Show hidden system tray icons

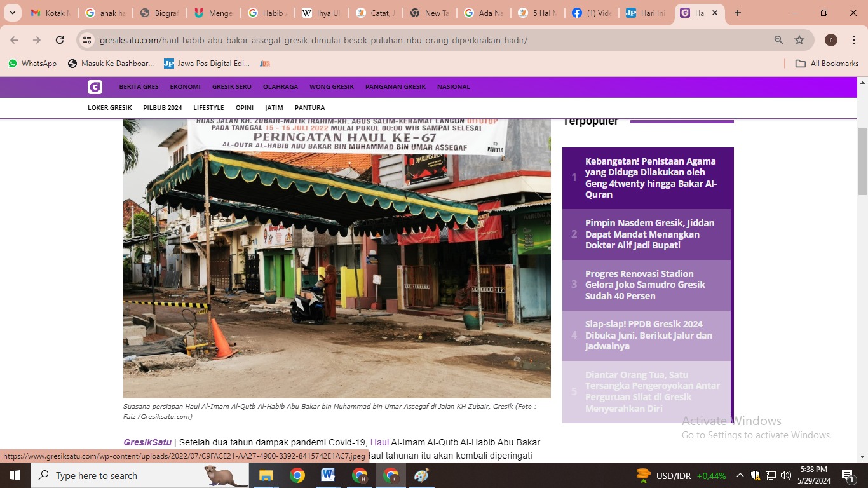[x=740, y=475]
